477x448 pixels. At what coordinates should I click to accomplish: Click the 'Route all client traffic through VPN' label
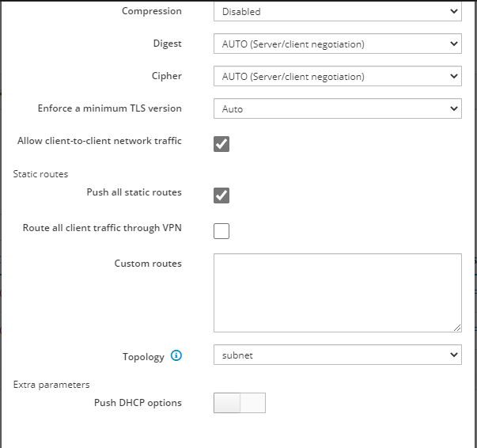pos(102,228)
